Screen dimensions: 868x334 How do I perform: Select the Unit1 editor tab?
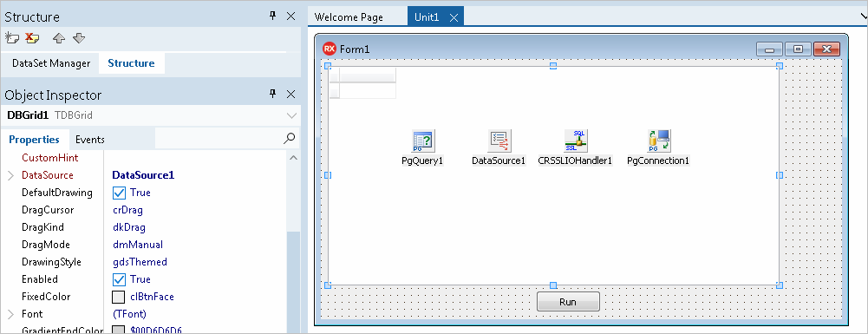[x=427, y=17]
